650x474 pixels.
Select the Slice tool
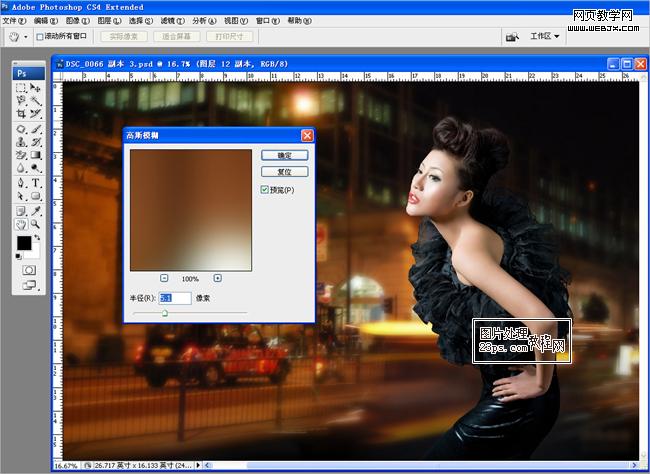[36, 113]
